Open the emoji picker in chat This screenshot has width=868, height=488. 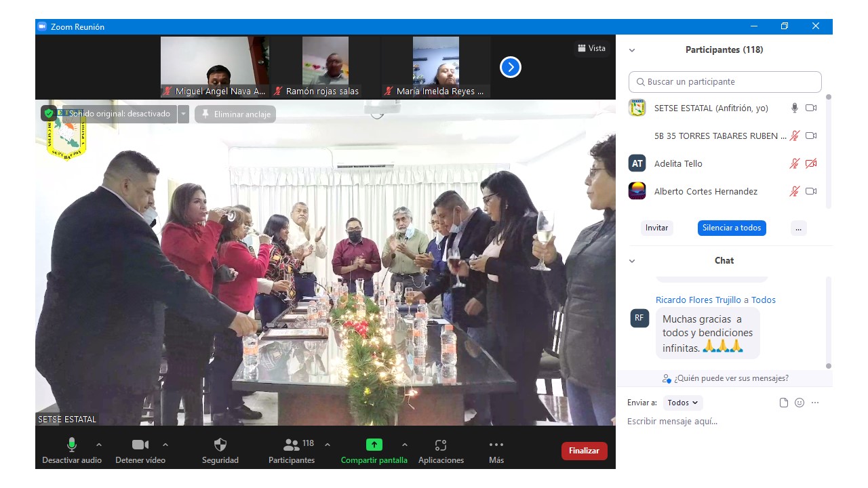pyautogui.click(x=800, y=403)
